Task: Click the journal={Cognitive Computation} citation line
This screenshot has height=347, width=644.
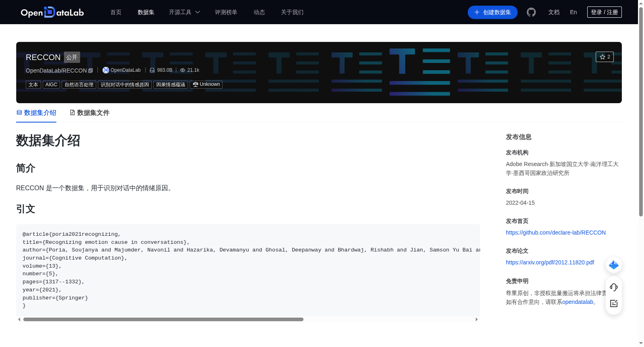Action: [75, 258]
